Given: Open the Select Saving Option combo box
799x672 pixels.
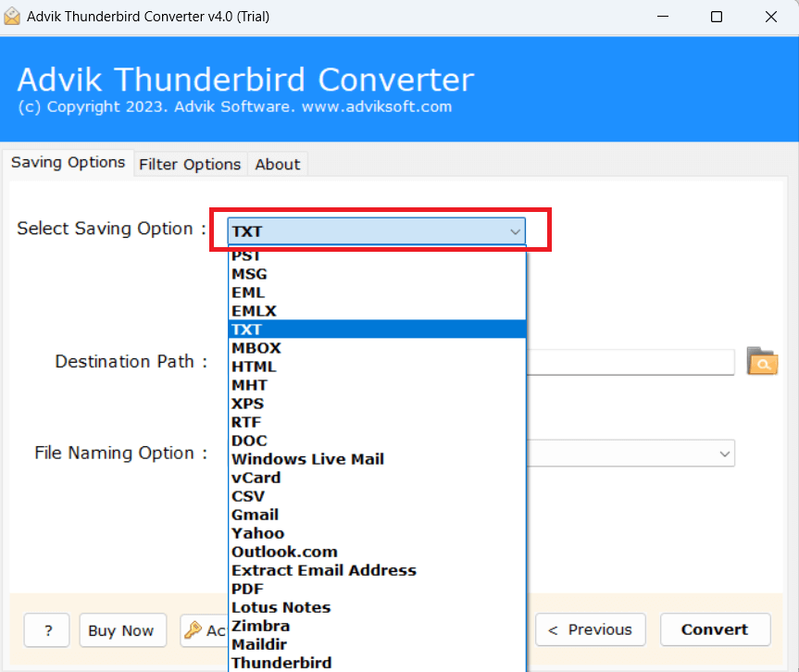Looking at the screenshot, I should tap(377, 231).
